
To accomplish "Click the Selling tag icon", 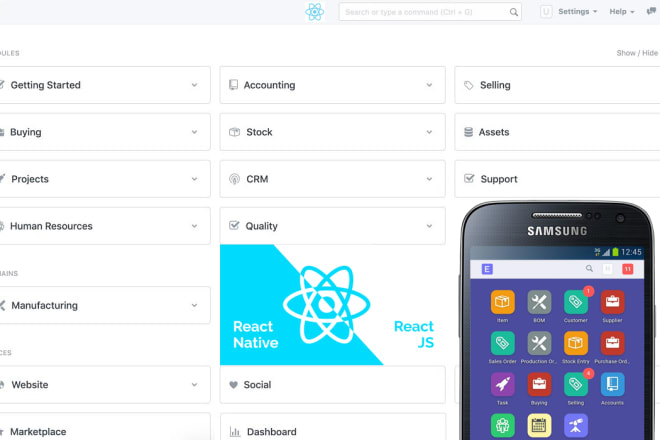I will 468,85.
